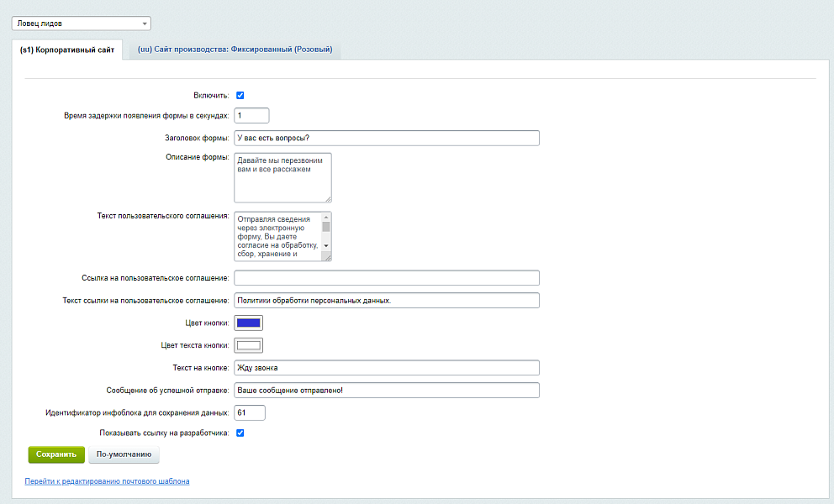
Task: Switch to "(s1) Корпоративный сайт" tab
Action: [x=66, y=50]
